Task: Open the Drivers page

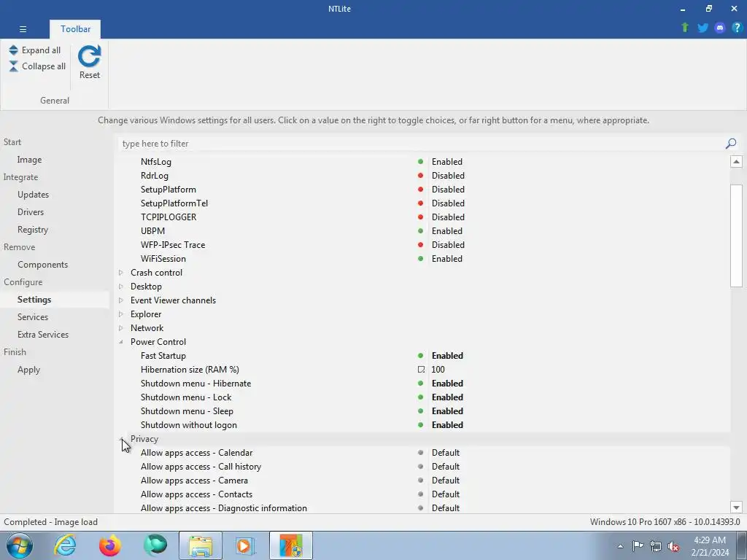Action: pyautogui.click(x=31, y=212)
